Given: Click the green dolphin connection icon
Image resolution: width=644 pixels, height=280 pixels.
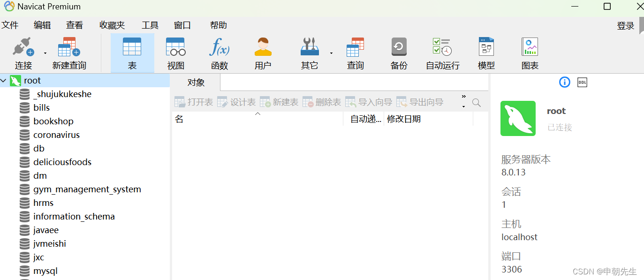Looking at the screenshot, I should (x=518, y=118).
